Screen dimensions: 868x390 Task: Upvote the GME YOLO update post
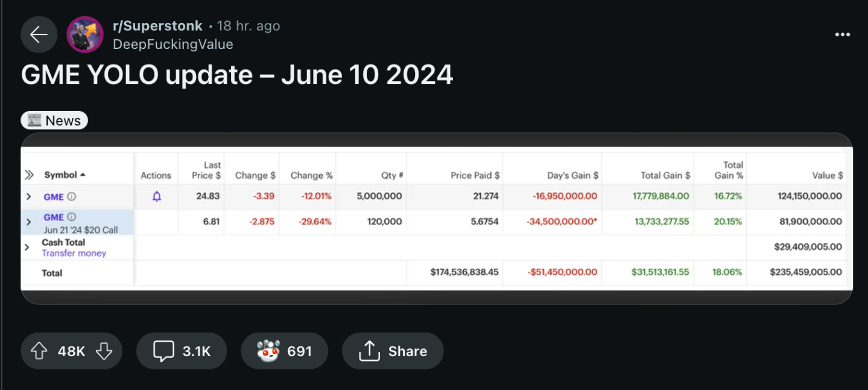[39, 351]
